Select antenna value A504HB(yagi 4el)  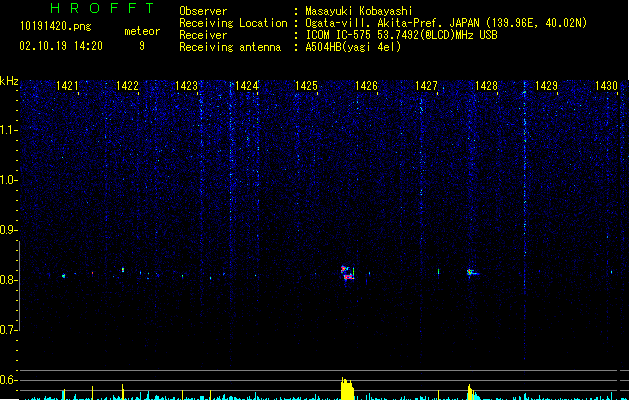[x=353, y=47]
